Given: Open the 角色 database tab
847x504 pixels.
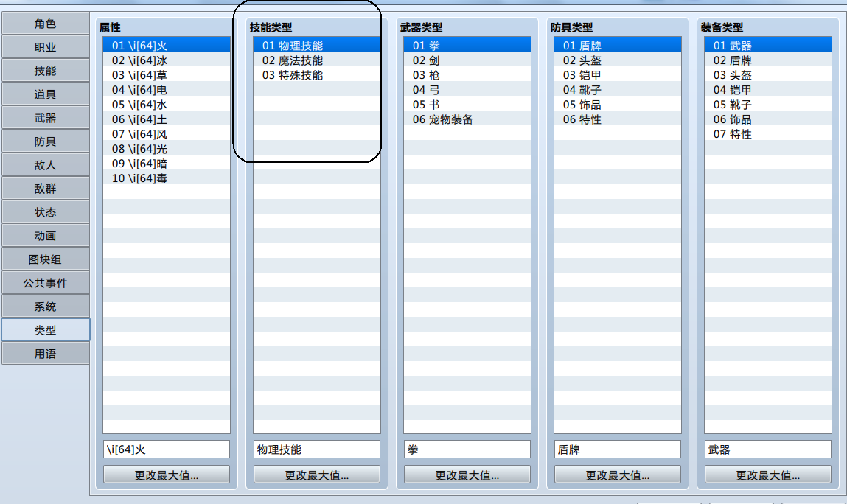Looking at the screenshot, I should pos(46,24).
